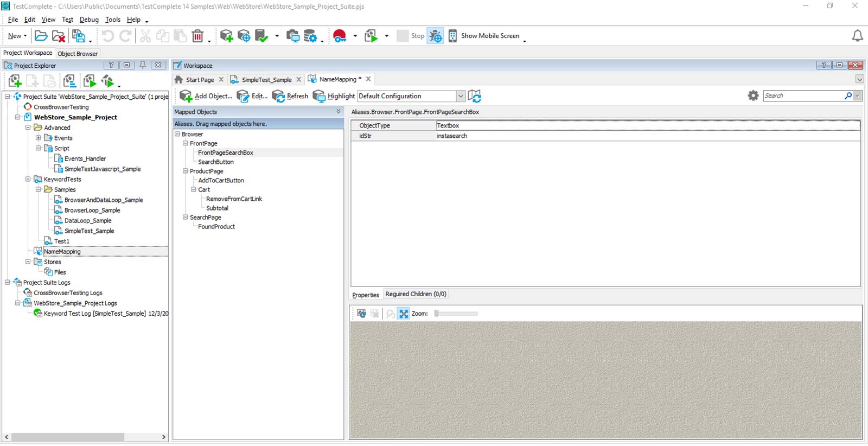Open the Run test dropdown arrow
Image resolution: width=868 pixels, height=446 pixels.
pos(387,36)
